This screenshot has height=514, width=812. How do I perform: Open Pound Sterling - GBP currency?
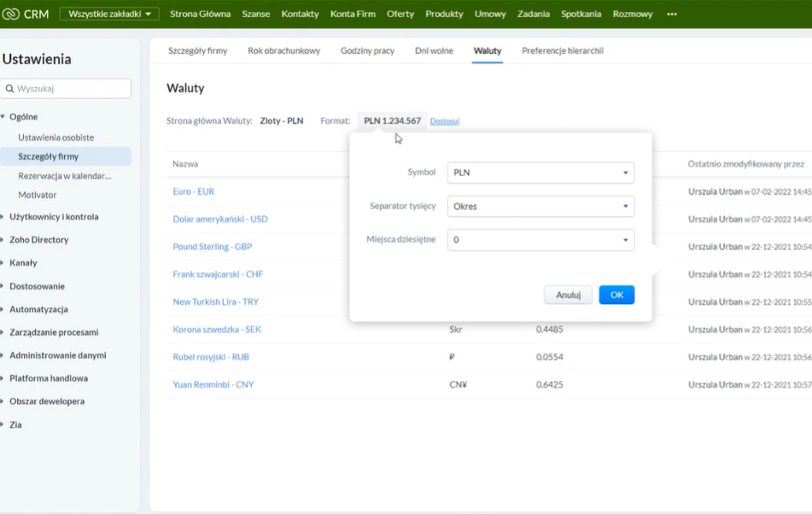(x=213, y=247)
